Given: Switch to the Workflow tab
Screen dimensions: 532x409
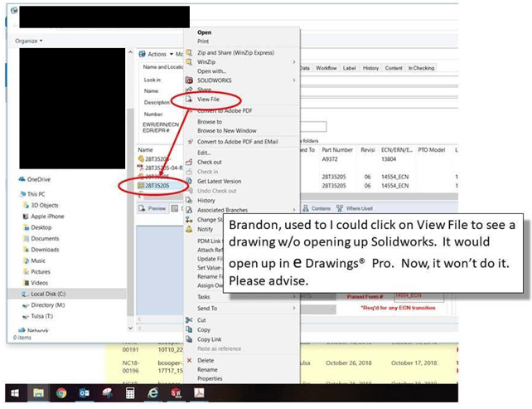Looking at the screenshot, I should pyautogui.click(x=326, y=68).
